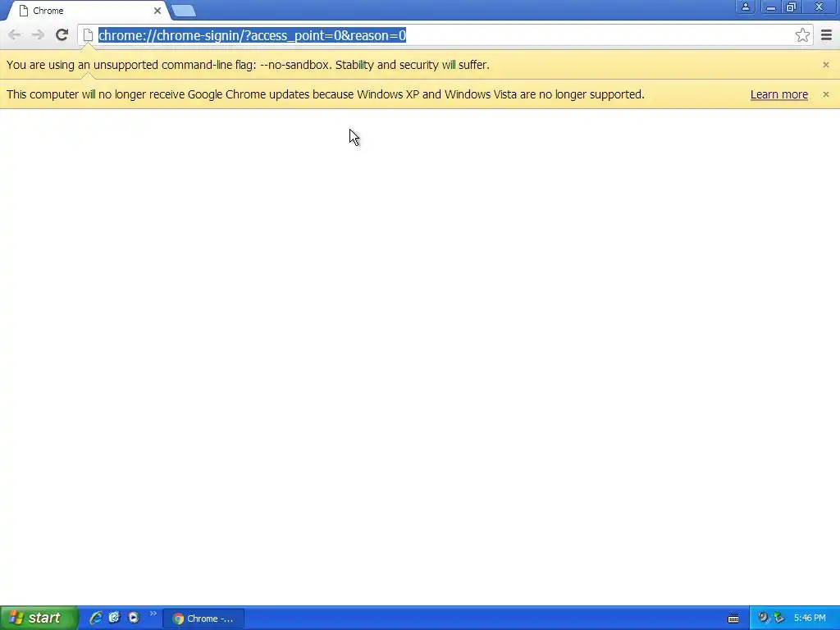Screen dimensions: 840x630
Task: Open the Learn more link
Action: pyautogui.click(x=779, y=95)
